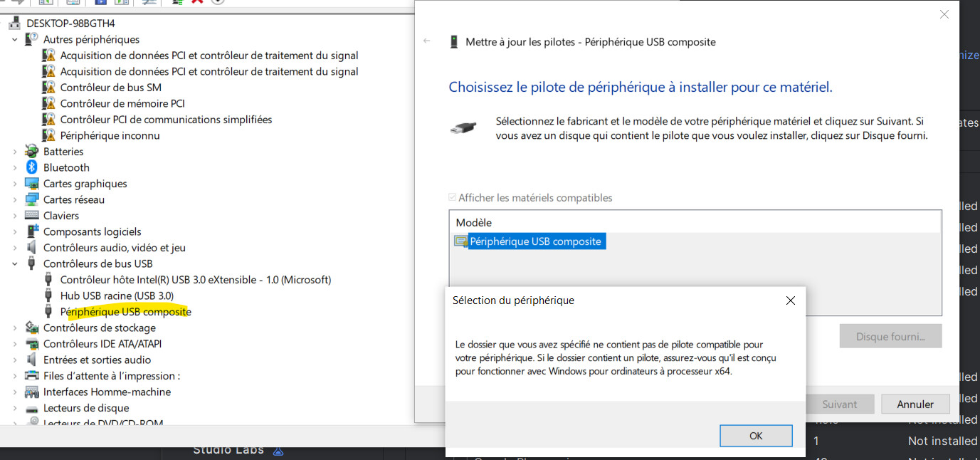Click the Batteries category icon
Viewport: 980px width, 460px height.
(31, 152)
